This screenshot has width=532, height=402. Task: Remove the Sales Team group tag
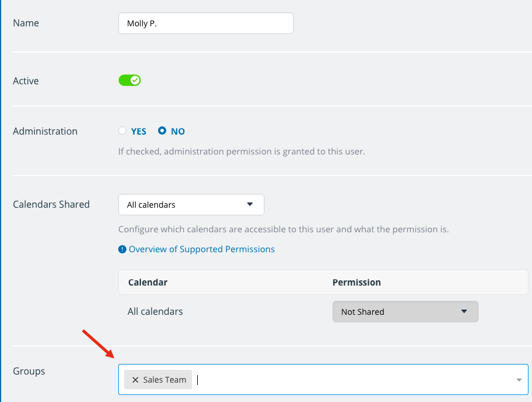(x=135, y=380)
